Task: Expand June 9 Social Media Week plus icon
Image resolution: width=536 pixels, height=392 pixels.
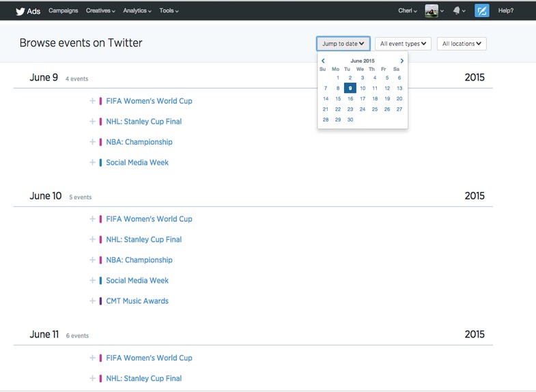Action: pyautogui.click(x=92, y=163)
